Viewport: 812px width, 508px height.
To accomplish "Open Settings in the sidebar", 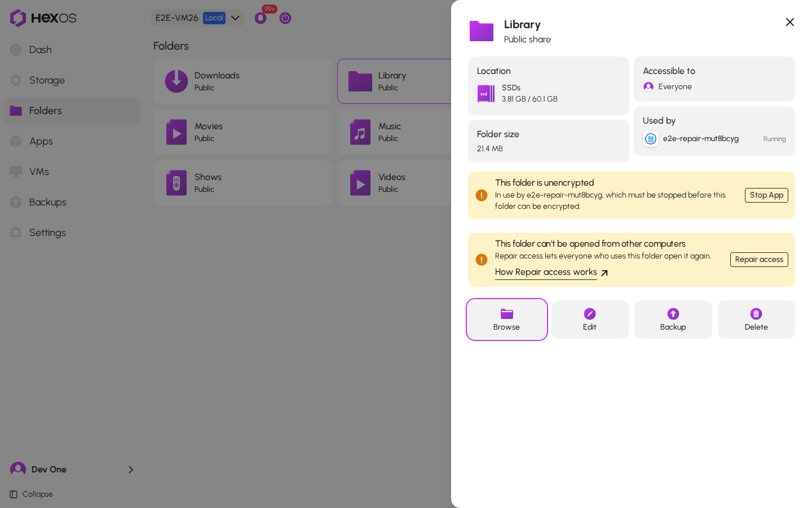I will pyautogui.click(x=72, y=233).
